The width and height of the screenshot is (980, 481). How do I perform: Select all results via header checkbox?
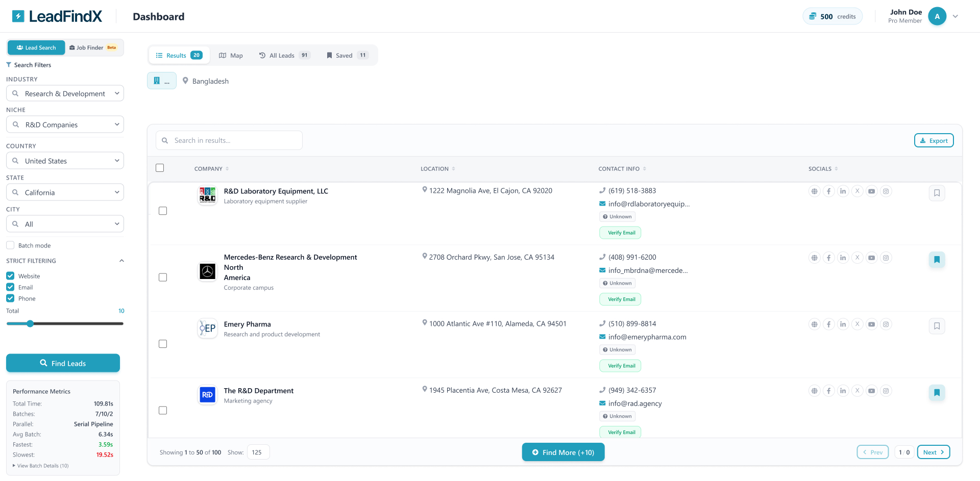pyautogui.click(x=160, y=168)
